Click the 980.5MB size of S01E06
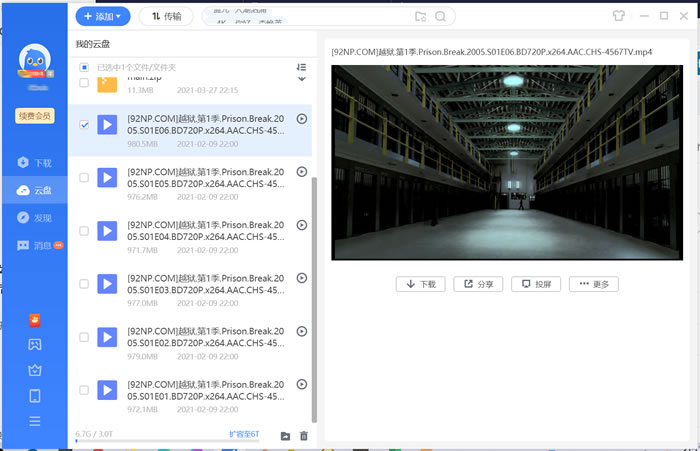This screenshot has height=451, width=700. pyautogui.click(x=142, y=144)
